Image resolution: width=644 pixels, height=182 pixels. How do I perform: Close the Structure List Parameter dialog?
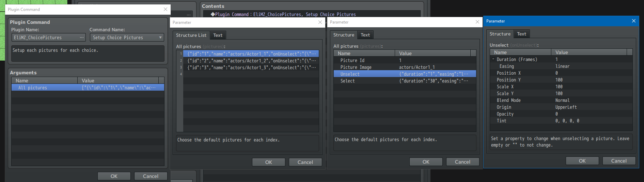(x=320, y=22)
